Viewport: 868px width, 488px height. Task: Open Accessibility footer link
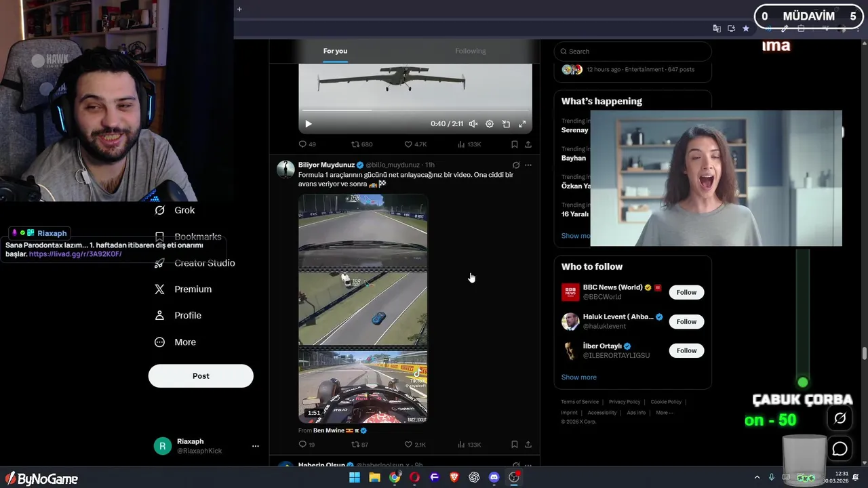[602, 413]
